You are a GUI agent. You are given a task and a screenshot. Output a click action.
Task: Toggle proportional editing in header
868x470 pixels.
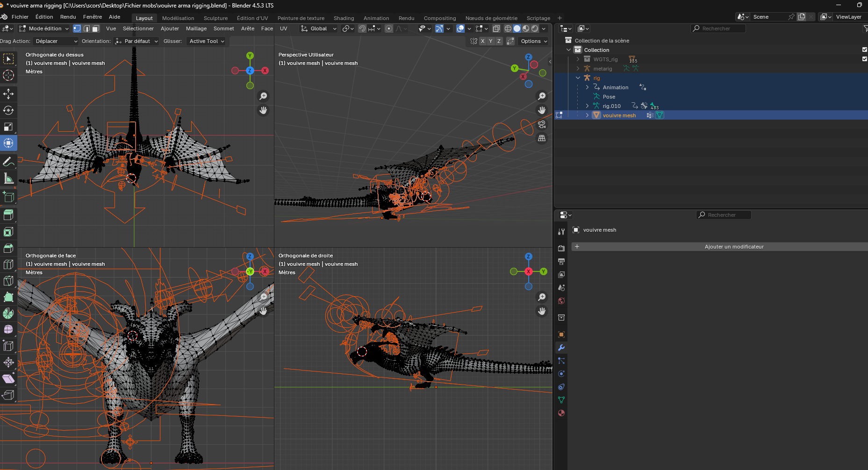389,28
